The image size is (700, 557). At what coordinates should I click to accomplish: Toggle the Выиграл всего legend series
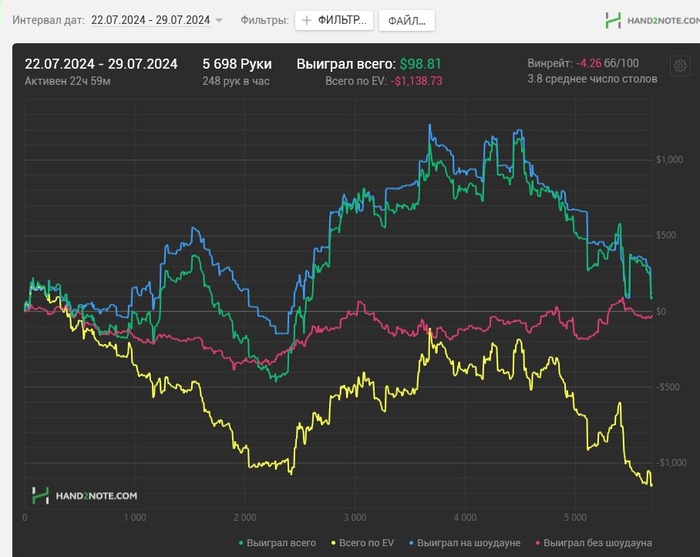click(x=277, y=543)
